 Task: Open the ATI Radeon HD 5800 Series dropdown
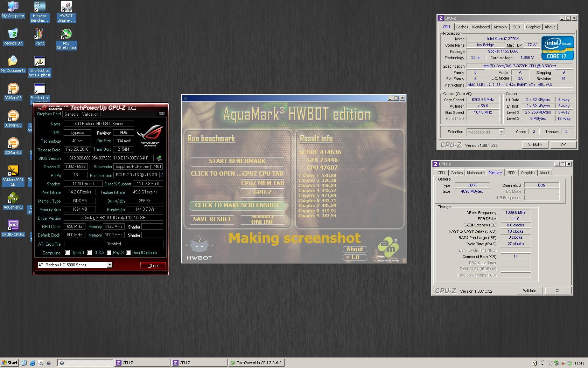tap(110, 265)
